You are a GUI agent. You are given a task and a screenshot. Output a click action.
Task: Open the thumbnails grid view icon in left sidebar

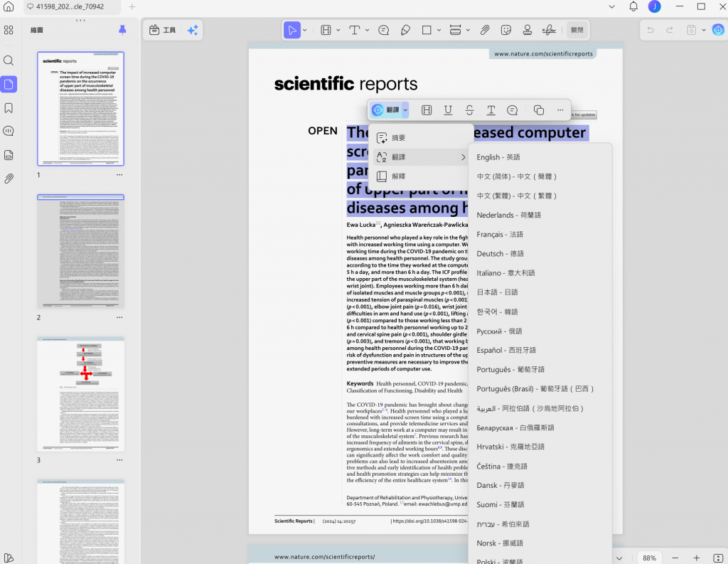9,30
